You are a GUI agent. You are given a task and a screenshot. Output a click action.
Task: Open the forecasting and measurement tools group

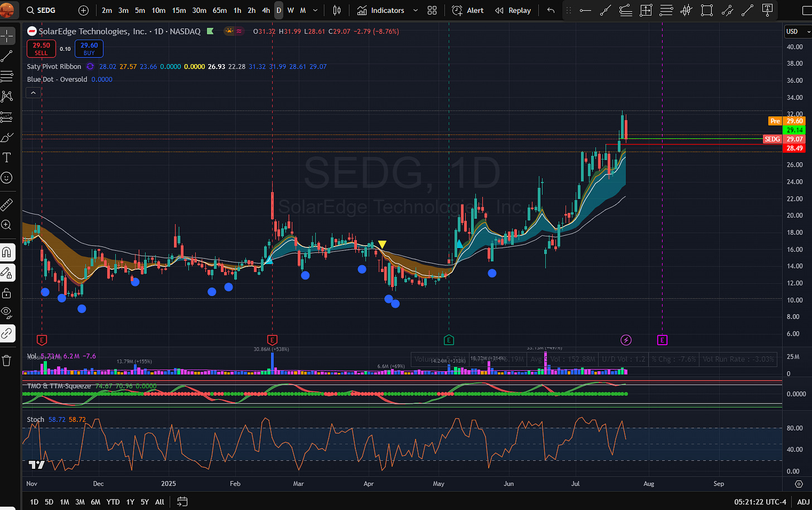pyautogui.click(x=7, y=117)
